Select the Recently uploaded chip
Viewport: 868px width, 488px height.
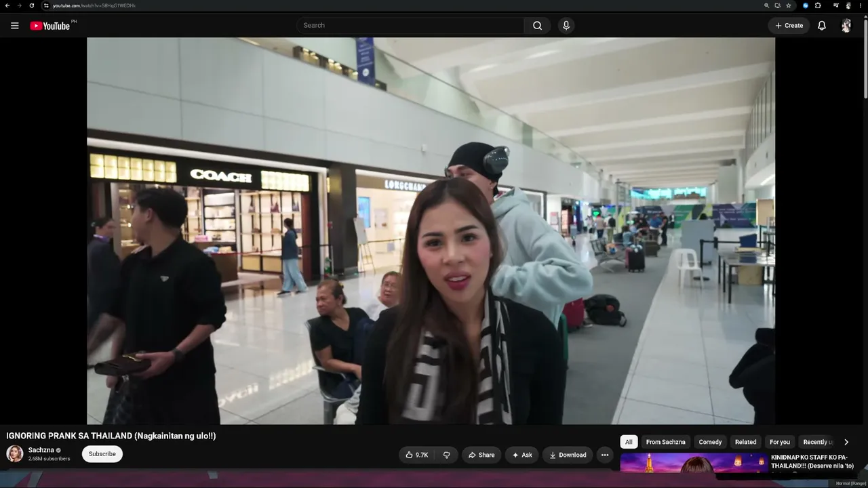[x=816, y=442]
